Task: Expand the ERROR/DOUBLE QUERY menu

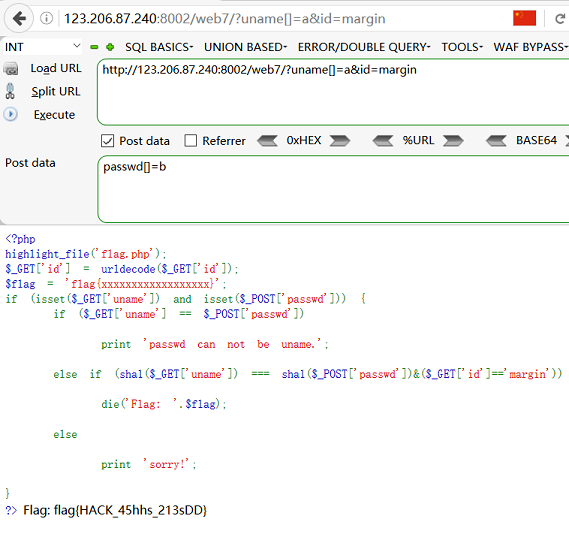Action: tap(364, 47)
